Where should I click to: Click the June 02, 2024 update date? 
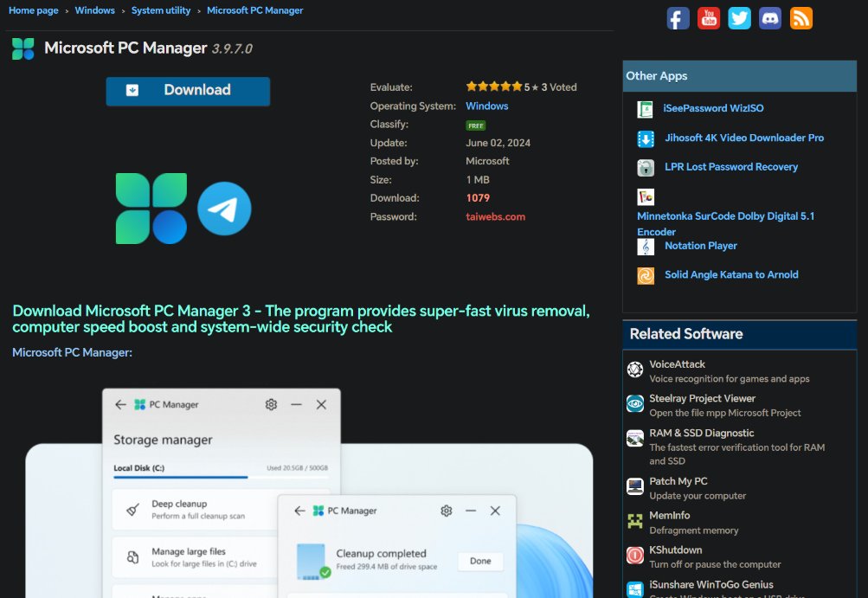pos(498,143)
